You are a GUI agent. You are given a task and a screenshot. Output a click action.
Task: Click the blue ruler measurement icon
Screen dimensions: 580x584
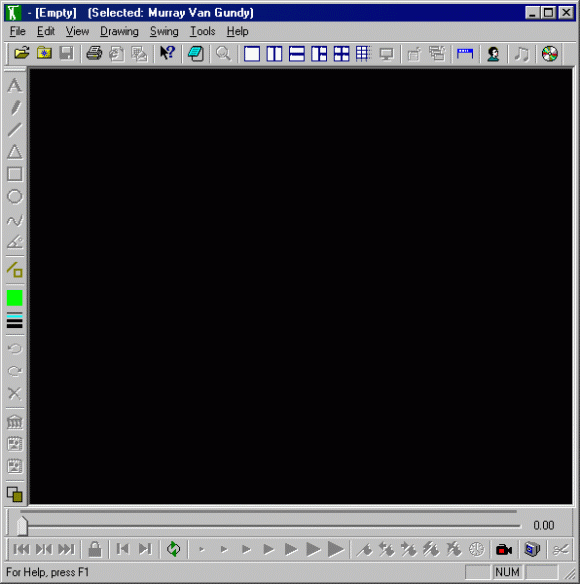[x=465, y=54]
